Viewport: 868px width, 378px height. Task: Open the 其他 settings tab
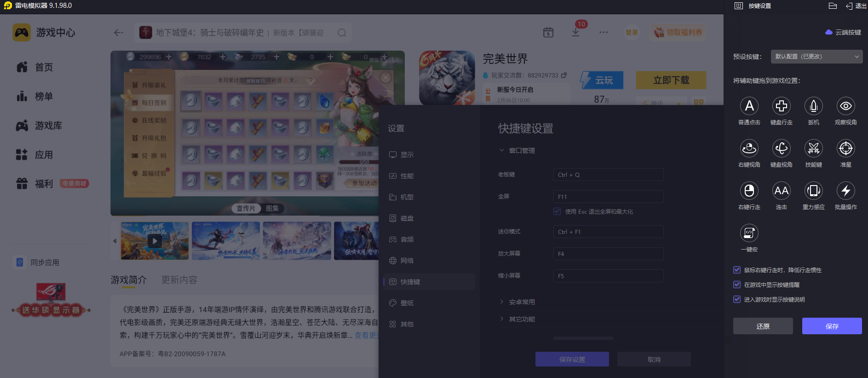[429, 324]
